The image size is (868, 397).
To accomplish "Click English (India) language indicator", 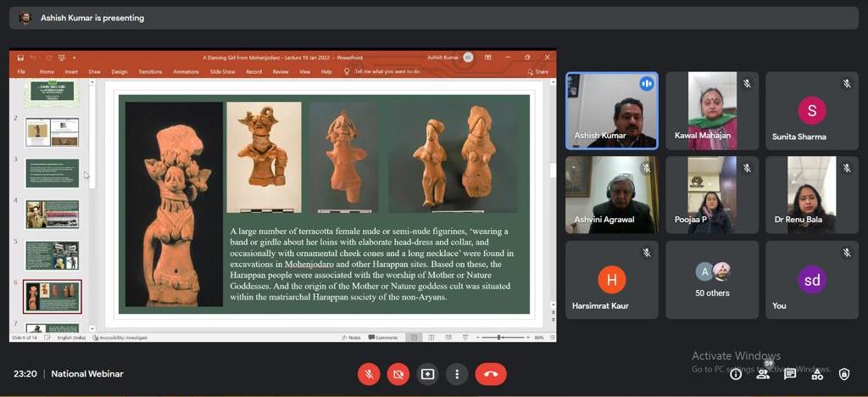I will [x=70, y=338].
